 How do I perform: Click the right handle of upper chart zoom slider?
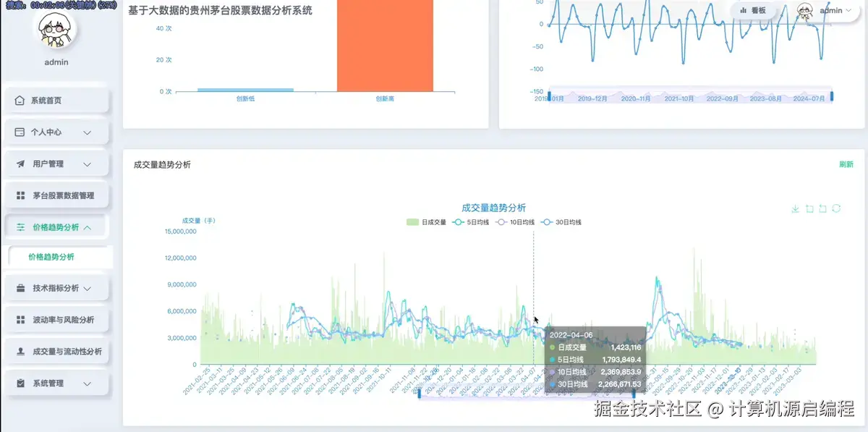coord(831,96)
